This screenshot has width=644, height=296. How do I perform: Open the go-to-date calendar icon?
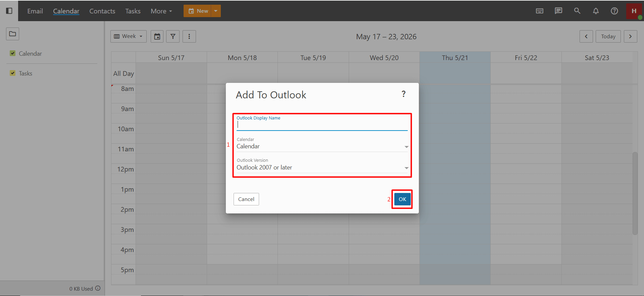157,36
